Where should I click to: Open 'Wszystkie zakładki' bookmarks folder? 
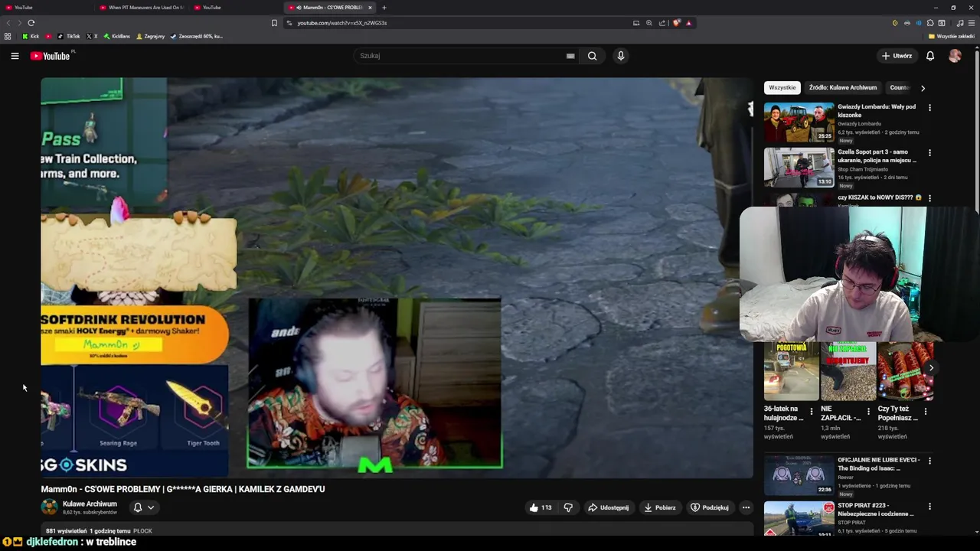coord(951,36)
